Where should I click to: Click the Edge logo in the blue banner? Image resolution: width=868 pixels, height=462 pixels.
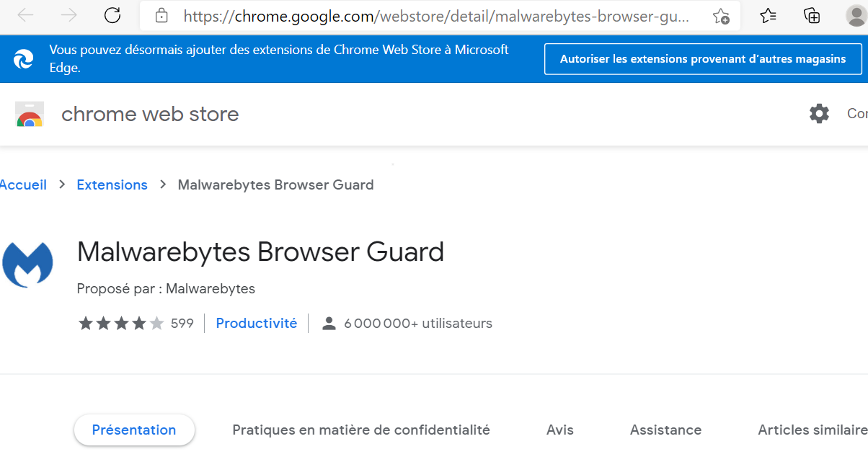pyautogui.click(x=24, y=58)
